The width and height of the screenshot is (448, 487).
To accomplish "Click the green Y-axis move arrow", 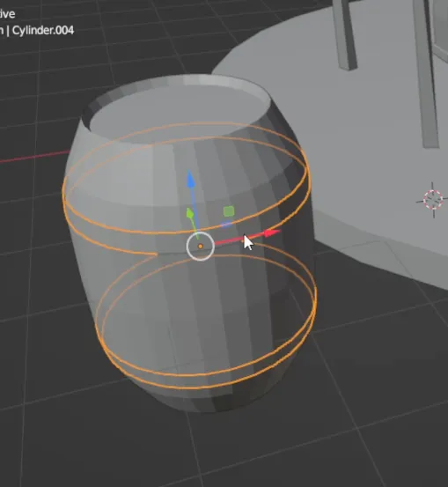I will (190, 213).
